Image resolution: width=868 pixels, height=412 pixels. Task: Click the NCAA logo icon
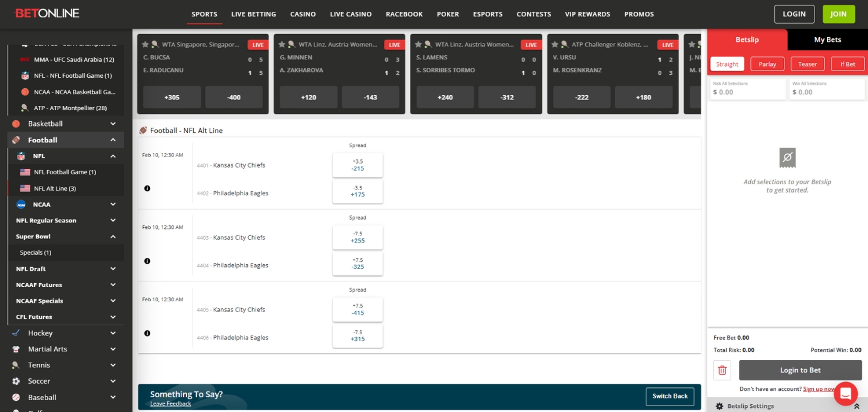pos(21,204)
